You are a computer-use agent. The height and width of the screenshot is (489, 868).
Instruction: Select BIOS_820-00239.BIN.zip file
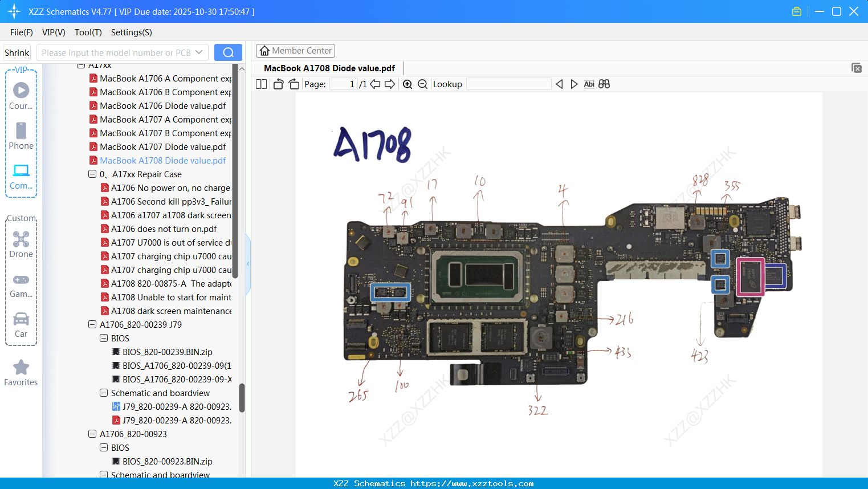point(162,352)
